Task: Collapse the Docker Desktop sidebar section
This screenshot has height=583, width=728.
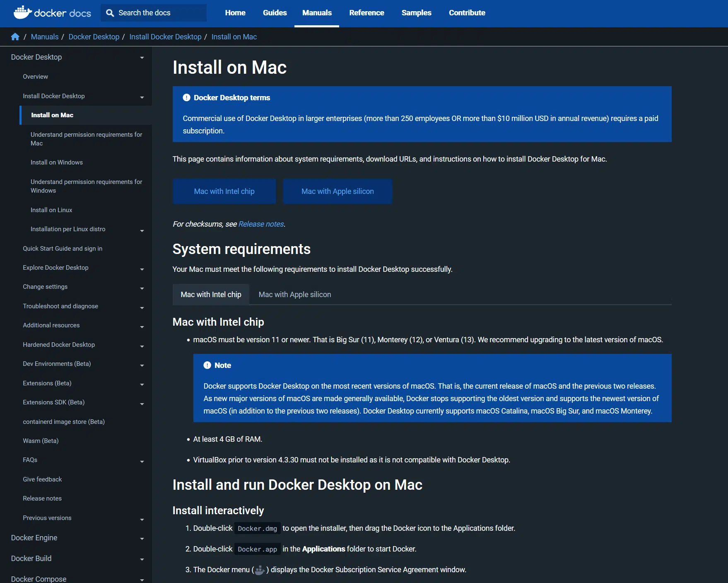Action: pyautogui.click(x=142, y=58)
